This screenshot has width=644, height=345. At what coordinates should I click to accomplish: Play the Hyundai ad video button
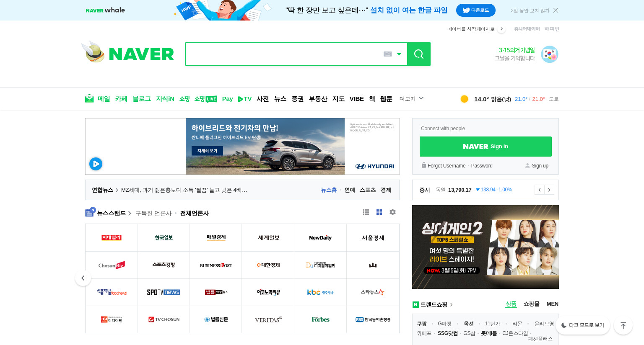pos(96,164)
